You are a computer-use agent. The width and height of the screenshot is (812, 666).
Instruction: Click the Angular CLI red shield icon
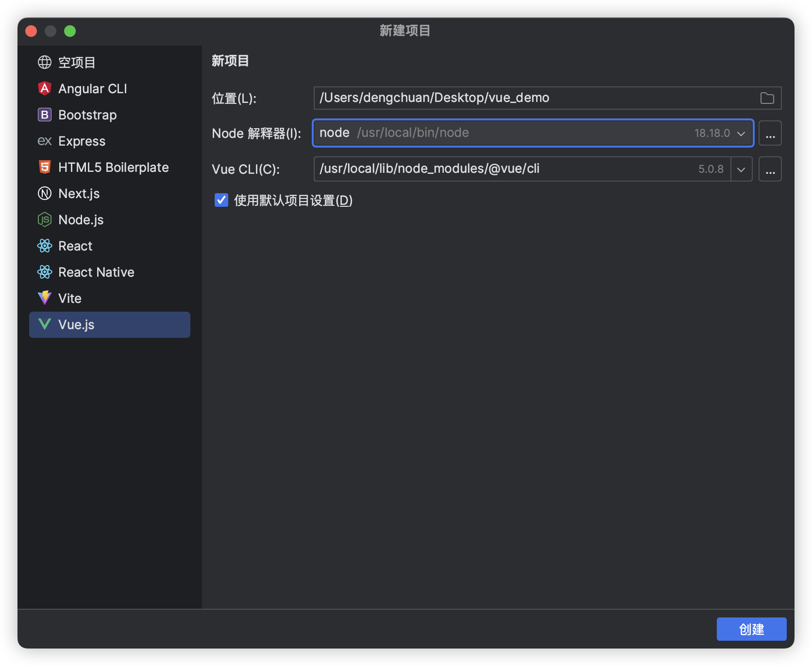45,88
